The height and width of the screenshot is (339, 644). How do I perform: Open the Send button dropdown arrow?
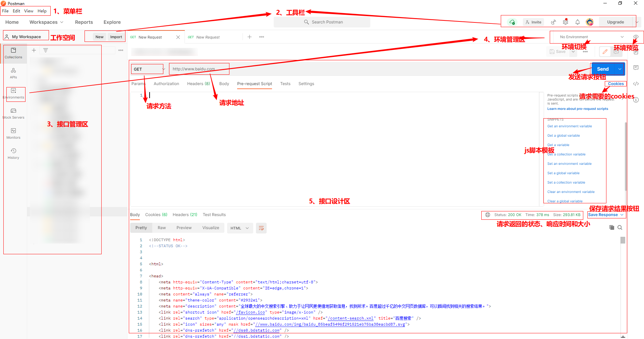click(x=620, y=69)
